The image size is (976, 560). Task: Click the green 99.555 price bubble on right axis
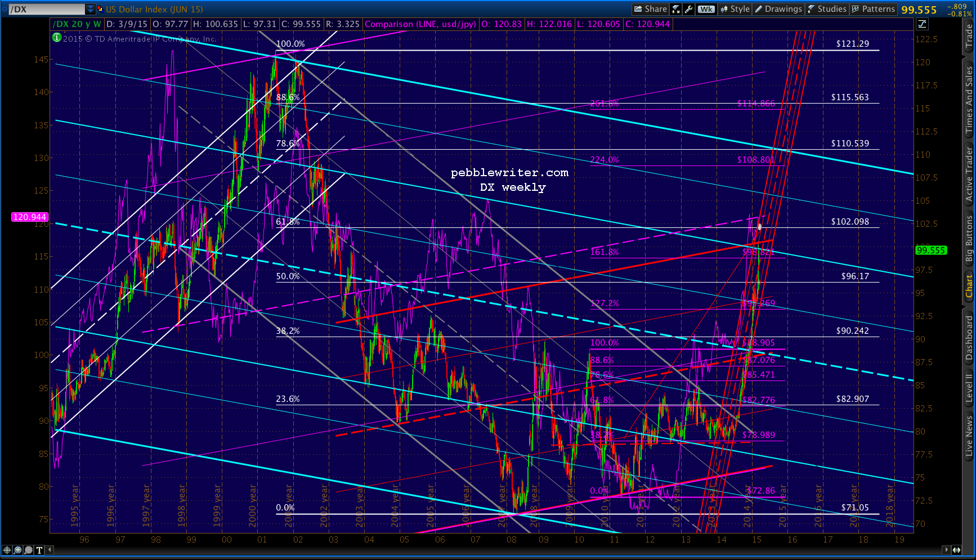(x=931, y=250)
